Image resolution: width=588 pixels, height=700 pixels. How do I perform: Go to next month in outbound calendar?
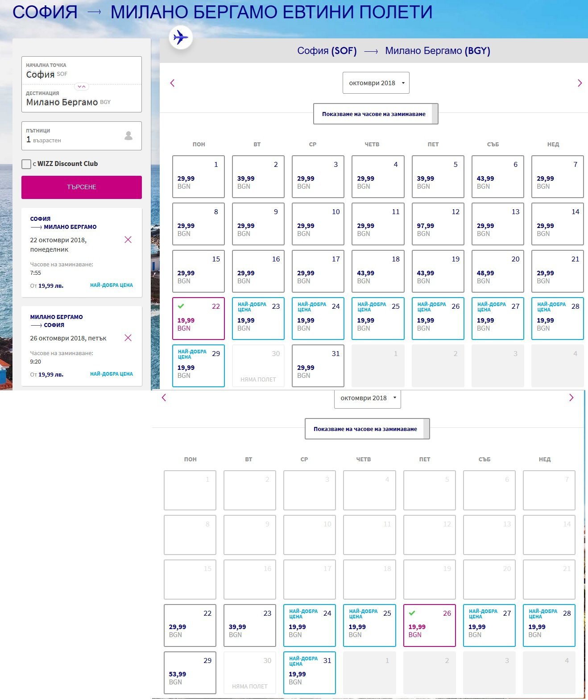click(580, 83)
